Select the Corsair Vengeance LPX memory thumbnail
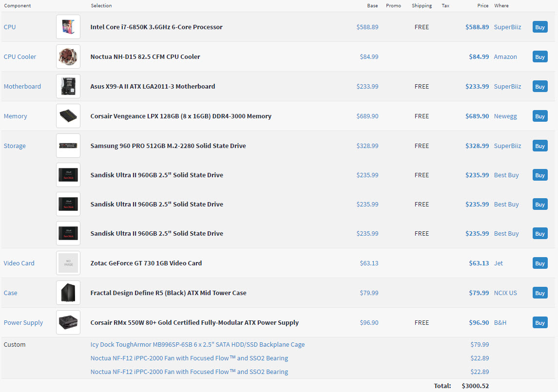The height and width of the screenshot is (392, 558). pos(68,116)
